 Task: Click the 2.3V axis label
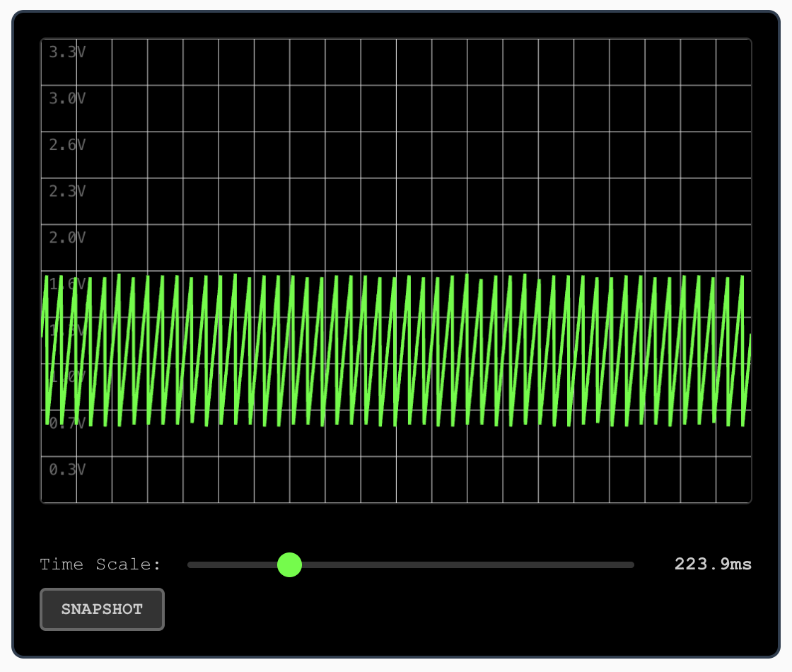click(x=67, y=192)
